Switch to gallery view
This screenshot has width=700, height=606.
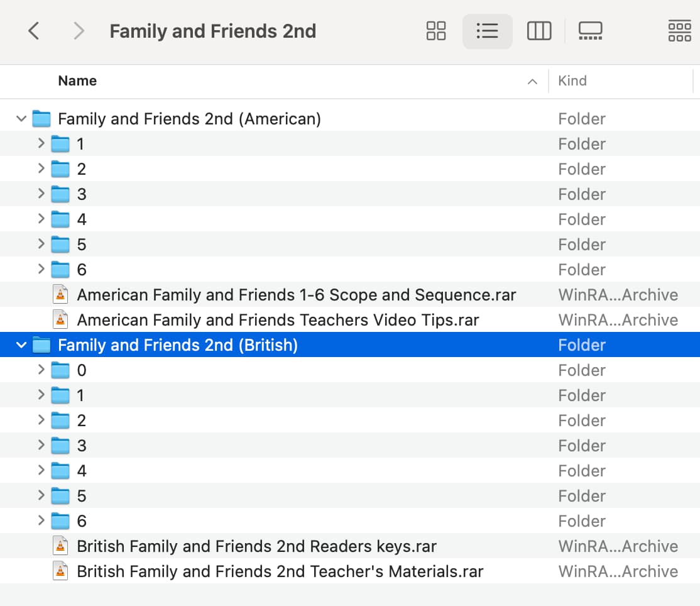[590, 31]
